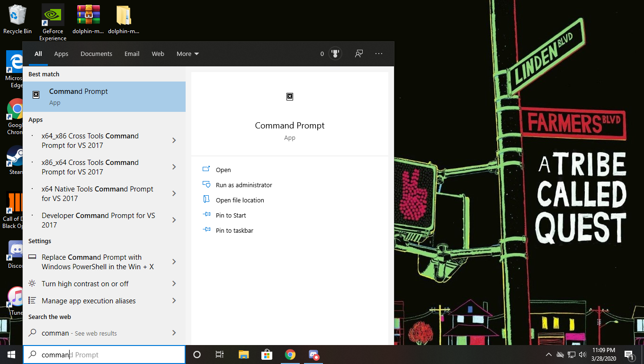Click the Google Chrome desktop shortcut
Screen dimensions: 644x364
coord(15,117)
